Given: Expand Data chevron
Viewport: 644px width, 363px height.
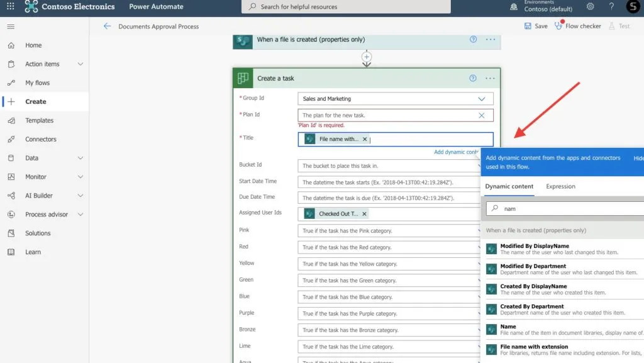Looking at the screenshot, I should pos(80,158).
